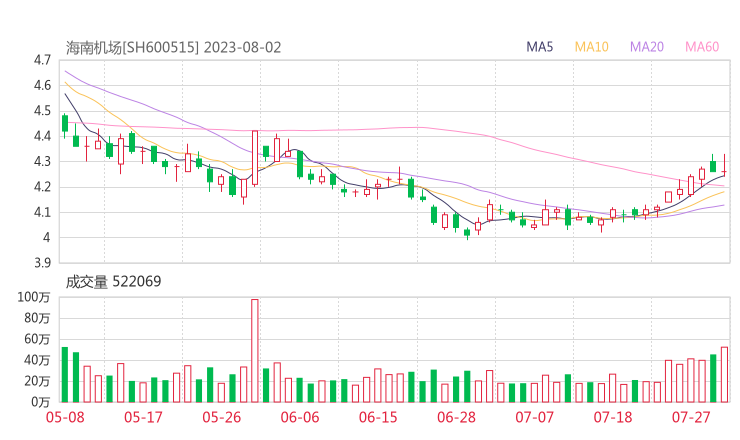Select the last red volume bar on the right
This screenshot has width=740, height=440.
pyautogui.click(x=724, y=375)
